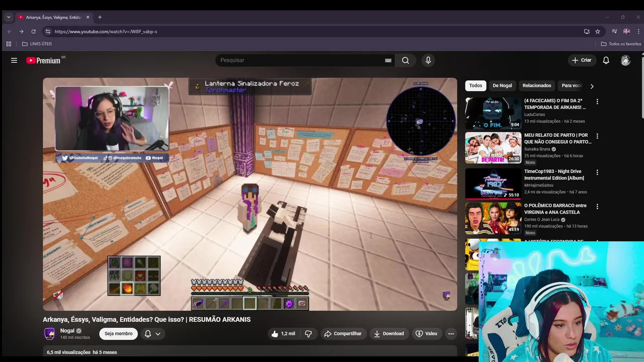Select the Todos filter chip

click(x=475, y=85)
